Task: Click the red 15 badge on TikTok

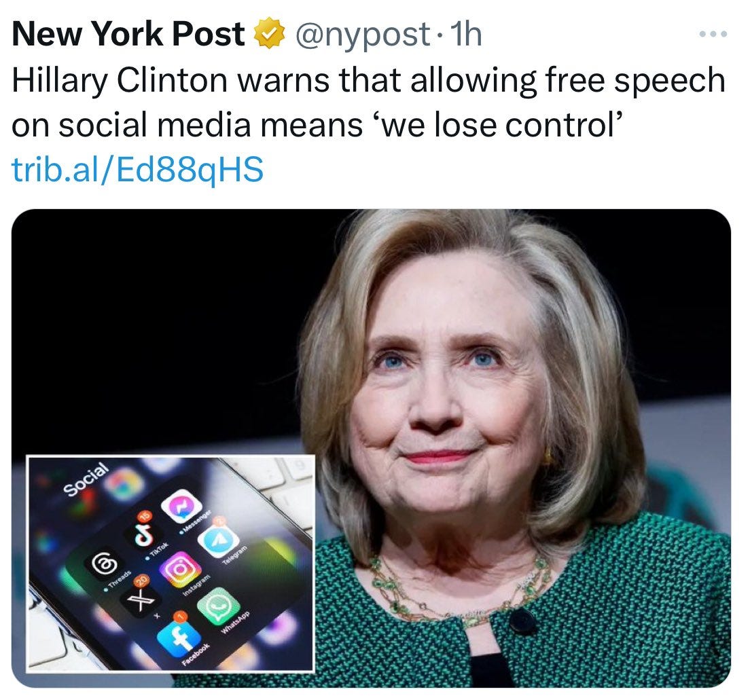Action: click(x=143, y=517)
